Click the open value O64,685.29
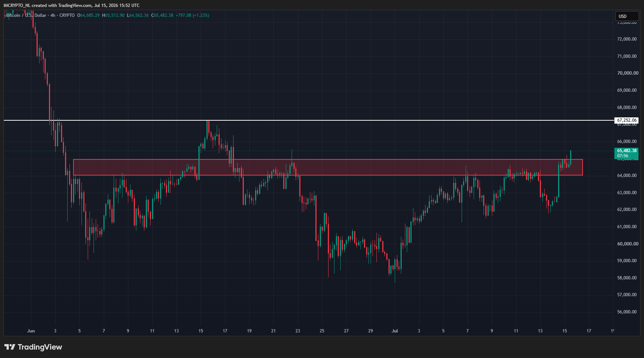The height and width of the screenshot is (358, 644). point(88,15)
